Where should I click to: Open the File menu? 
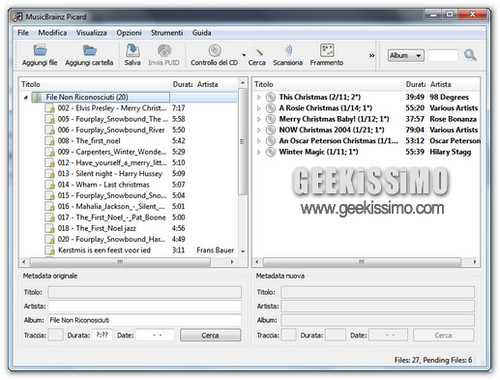coord(23,33)
